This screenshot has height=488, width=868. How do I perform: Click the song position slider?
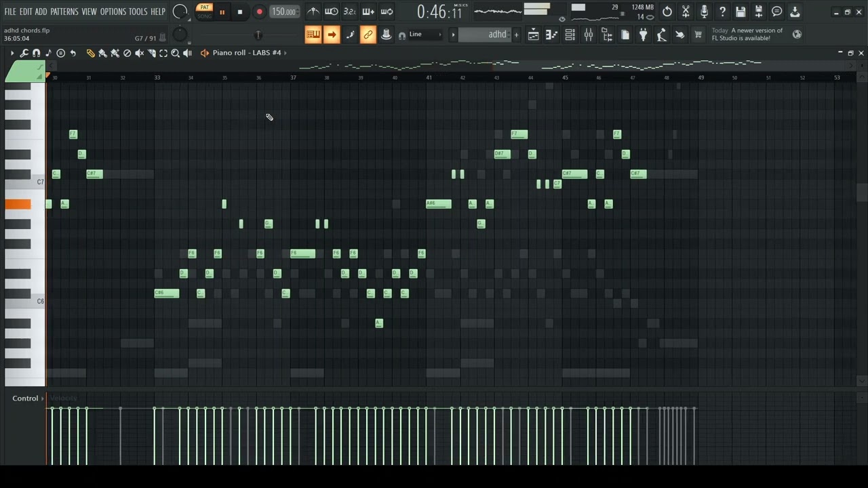[258, 35]
